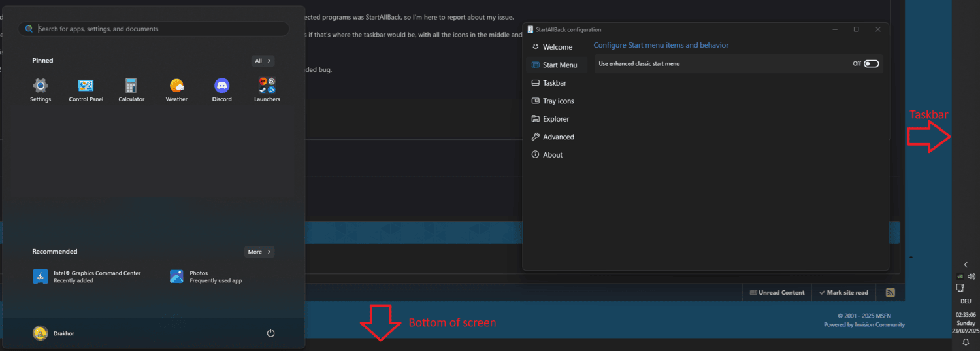Open Settings from the pinned apps

pos(41,90)
